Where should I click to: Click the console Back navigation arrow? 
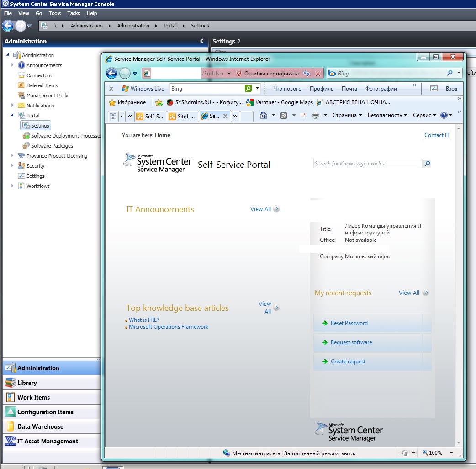(x=8, y=26)
